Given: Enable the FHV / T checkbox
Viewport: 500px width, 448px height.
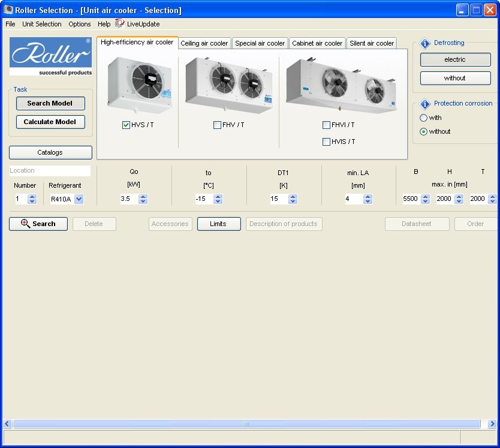Looking at the screenshot, I should (218, 125).
